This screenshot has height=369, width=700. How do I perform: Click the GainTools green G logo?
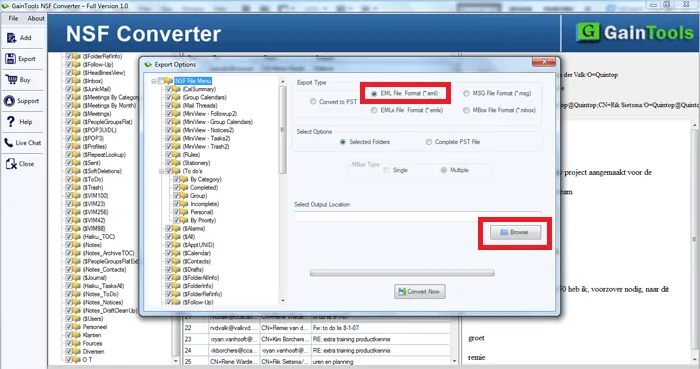[588, 32]
